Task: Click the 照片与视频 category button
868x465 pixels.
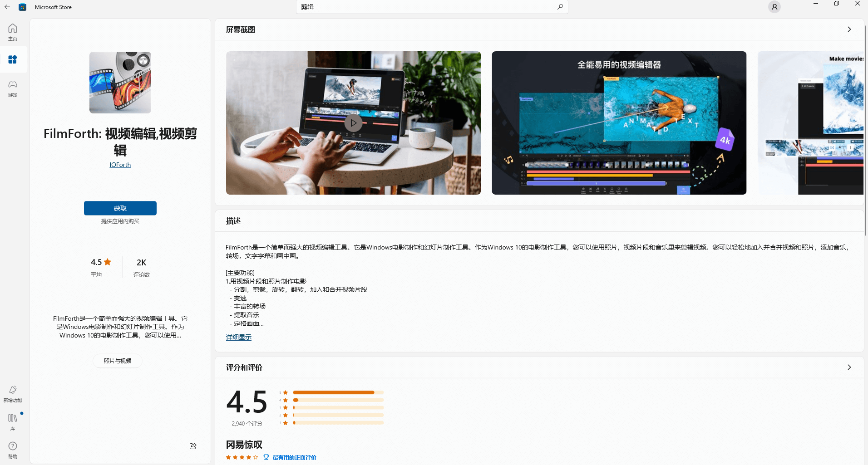Action: [117, 361]
